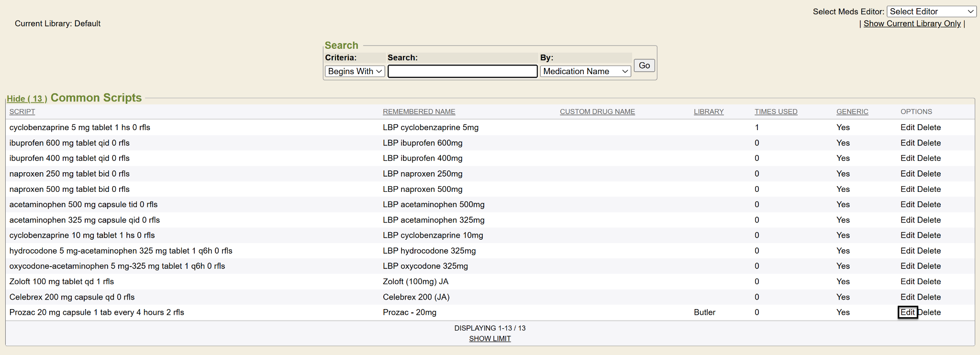Focus the medication search text field
980x355 pixels.
pos(462,71)
